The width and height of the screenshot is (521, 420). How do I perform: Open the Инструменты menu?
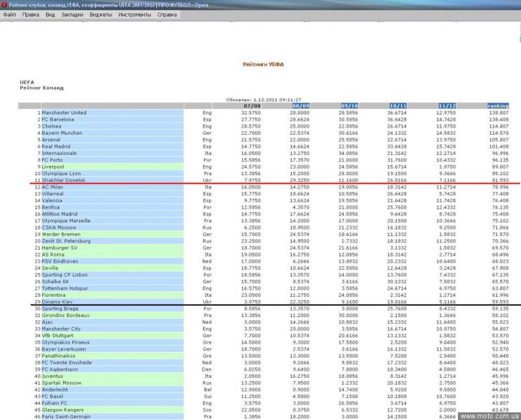[135, 15]
